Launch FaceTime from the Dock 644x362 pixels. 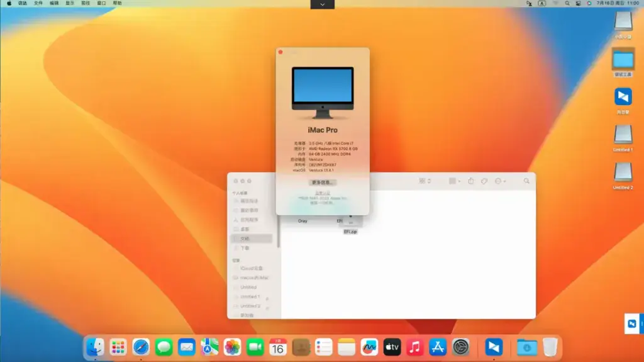[x=255, y=347]
